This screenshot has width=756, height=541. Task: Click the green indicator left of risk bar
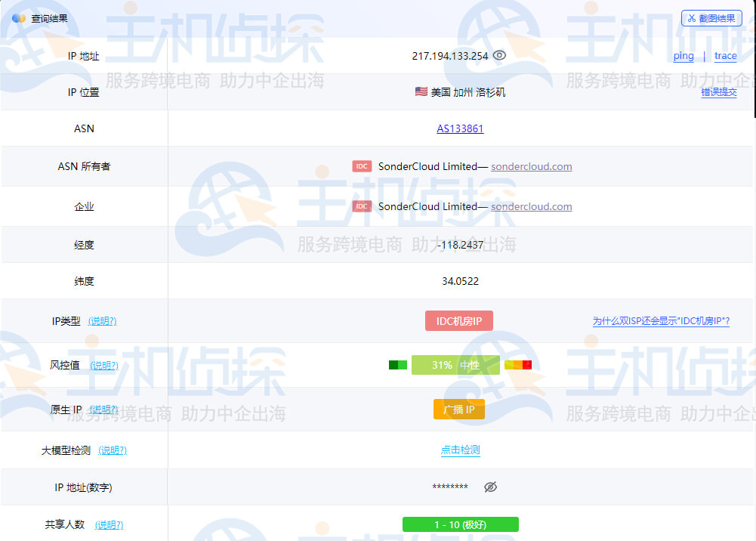click(397, 364)
